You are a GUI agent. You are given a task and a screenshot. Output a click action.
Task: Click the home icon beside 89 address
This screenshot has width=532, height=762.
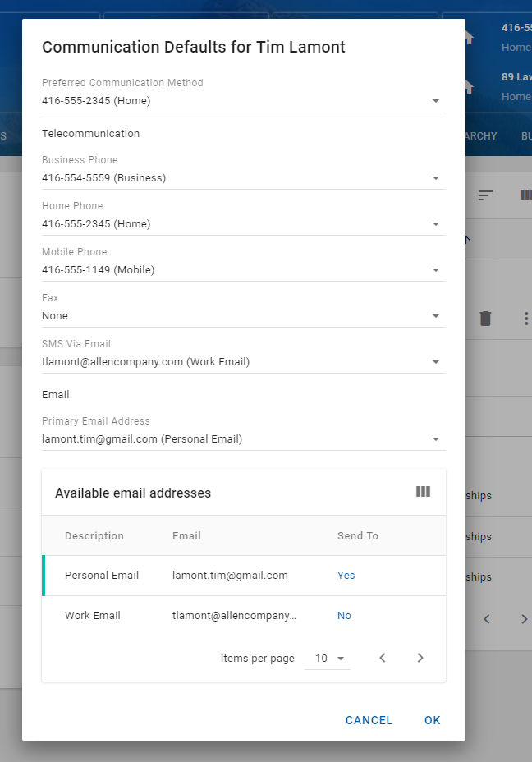(470, 86)
